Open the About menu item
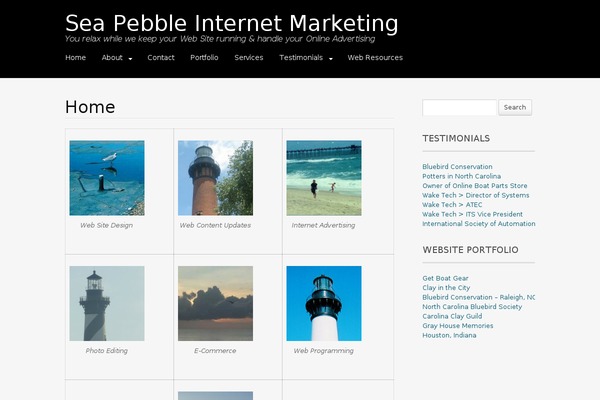The width and height of the screenshot is (600, 400). 112,57
